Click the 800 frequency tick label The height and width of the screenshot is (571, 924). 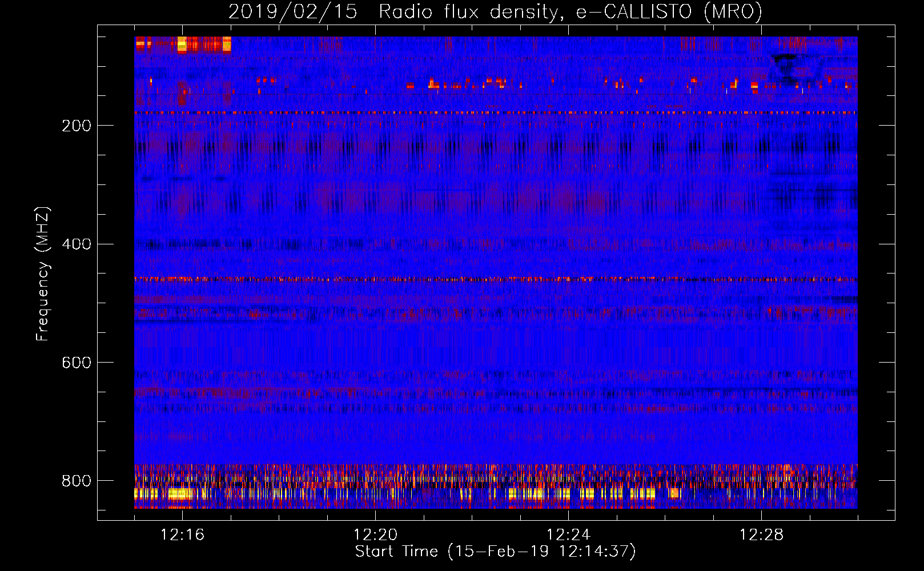click(77, 481)
